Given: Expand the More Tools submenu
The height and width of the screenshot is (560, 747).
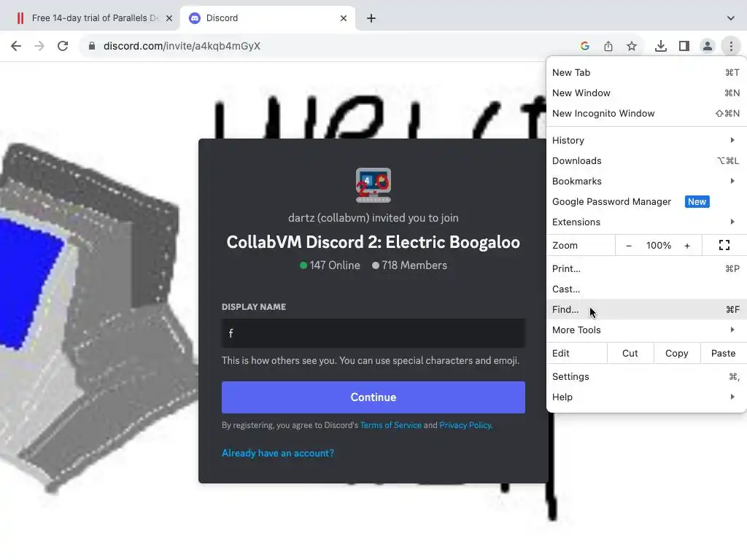Looking at the screenshot, I should point(646,330).
